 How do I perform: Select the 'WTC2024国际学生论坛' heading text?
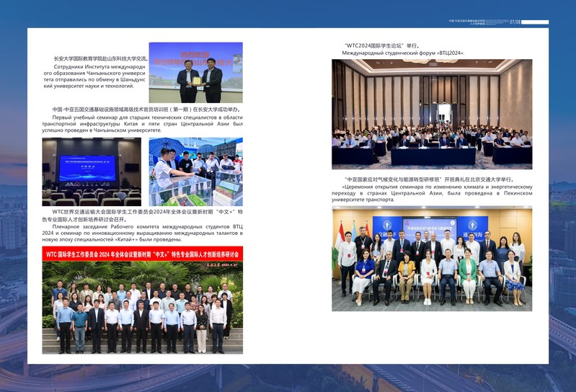[x=382, y=46]
